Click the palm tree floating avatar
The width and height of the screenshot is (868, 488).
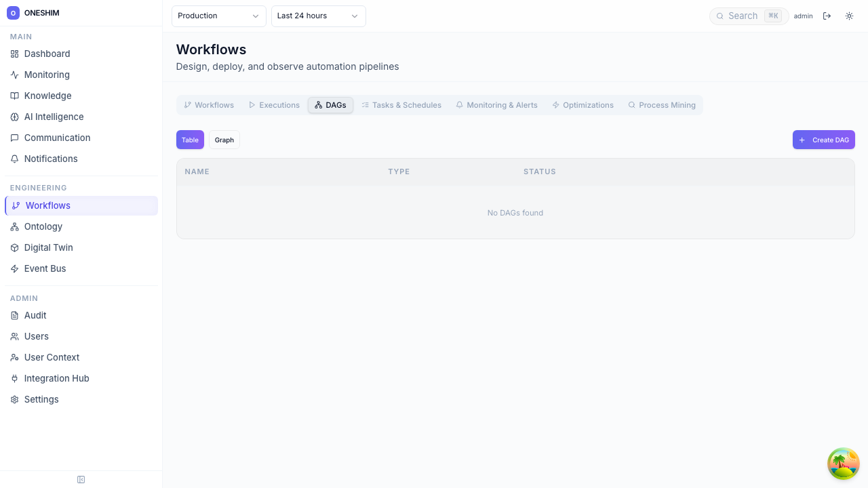[x=843, y=464]
